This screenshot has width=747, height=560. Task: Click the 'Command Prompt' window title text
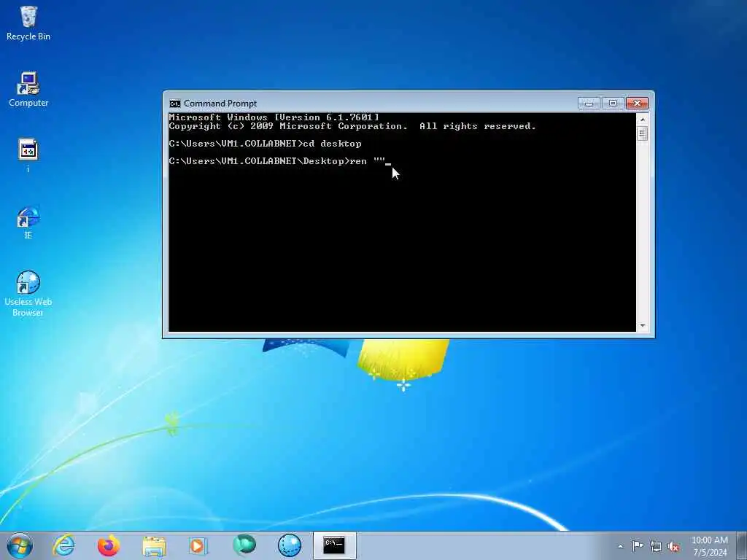pos(220,104)
